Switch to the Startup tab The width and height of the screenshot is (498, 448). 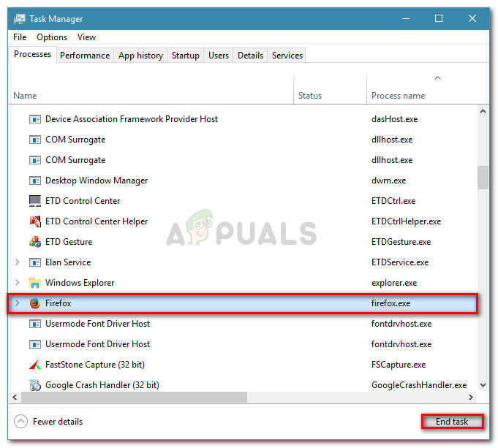[x=186, y=56]
